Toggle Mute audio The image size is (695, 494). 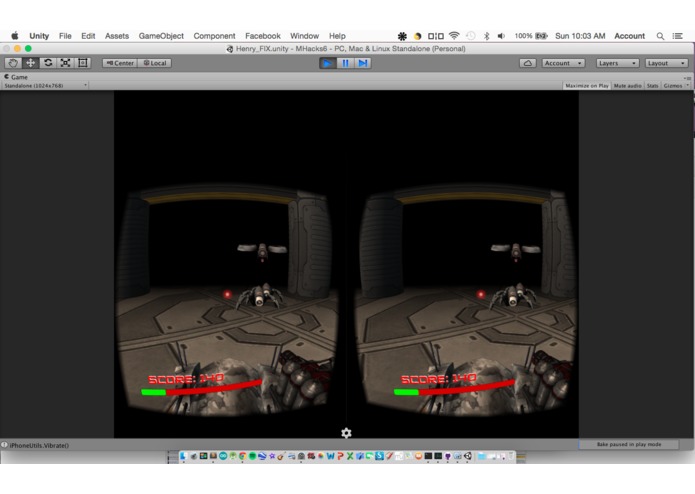point(627,86)
